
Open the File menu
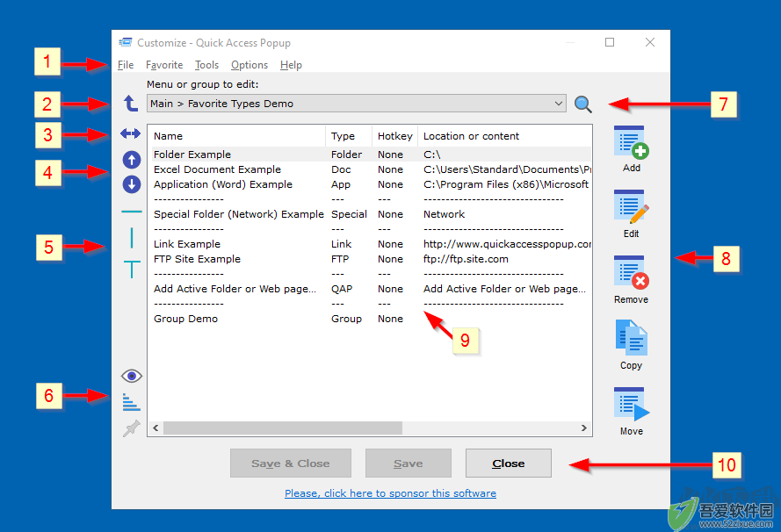126,65
